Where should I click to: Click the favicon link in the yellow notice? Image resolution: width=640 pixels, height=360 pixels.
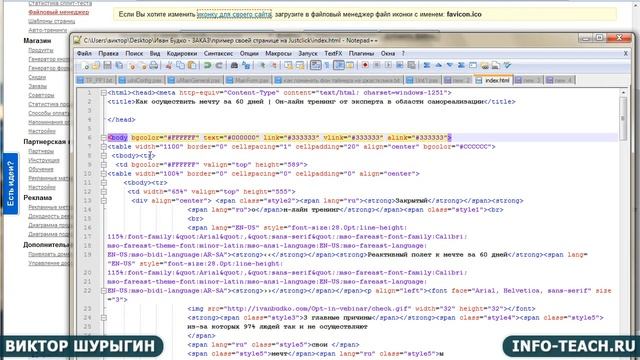[234, 14]
